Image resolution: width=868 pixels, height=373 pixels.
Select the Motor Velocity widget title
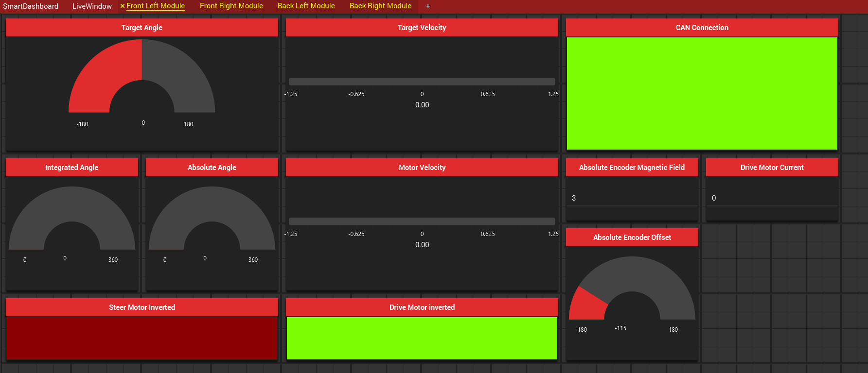(422, 168)
